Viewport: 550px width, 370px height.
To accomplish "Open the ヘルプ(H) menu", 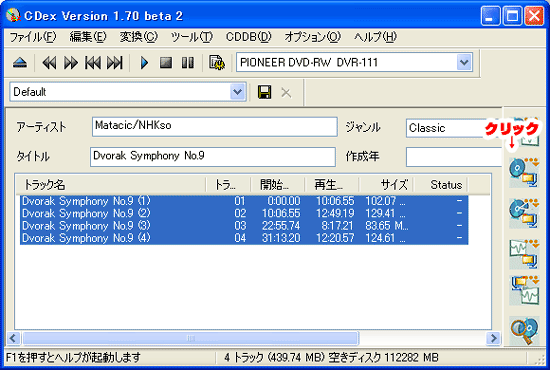I will 375,37.
